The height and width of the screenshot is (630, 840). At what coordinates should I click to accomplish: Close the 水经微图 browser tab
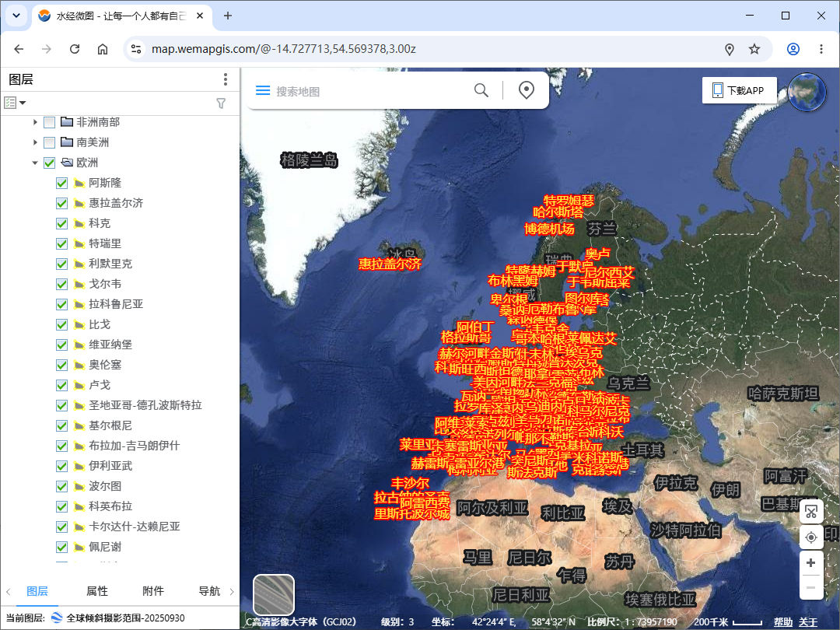[200, 16]
